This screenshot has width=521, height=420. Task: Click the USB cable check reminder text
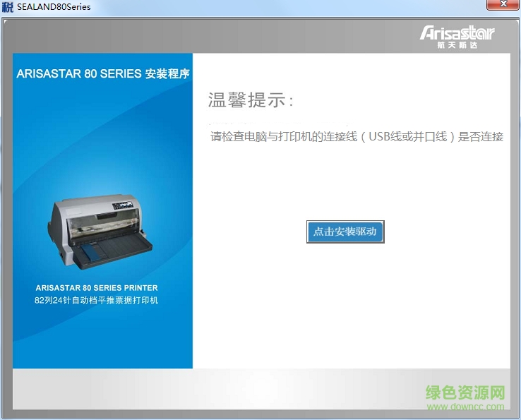357,136
